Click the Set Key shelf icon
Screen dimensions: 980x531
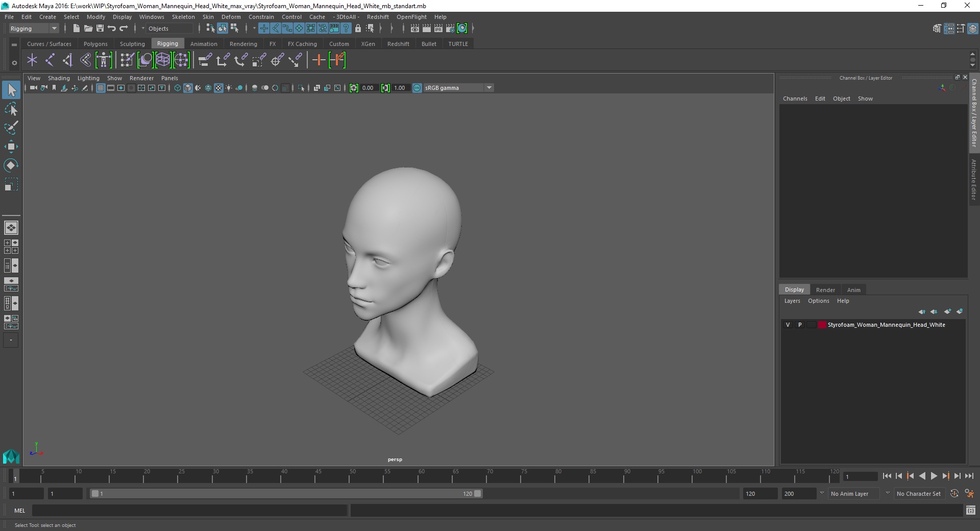pyautogui.click(x=319, y=60)
